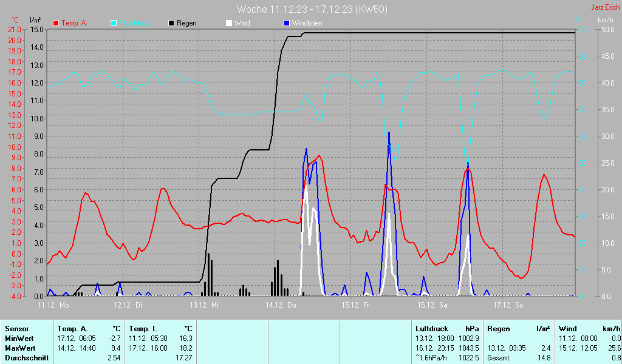Screen dimensions: 622x364
Task: Click the 'Sensor' table header
Action: click(x=16, y=329)
